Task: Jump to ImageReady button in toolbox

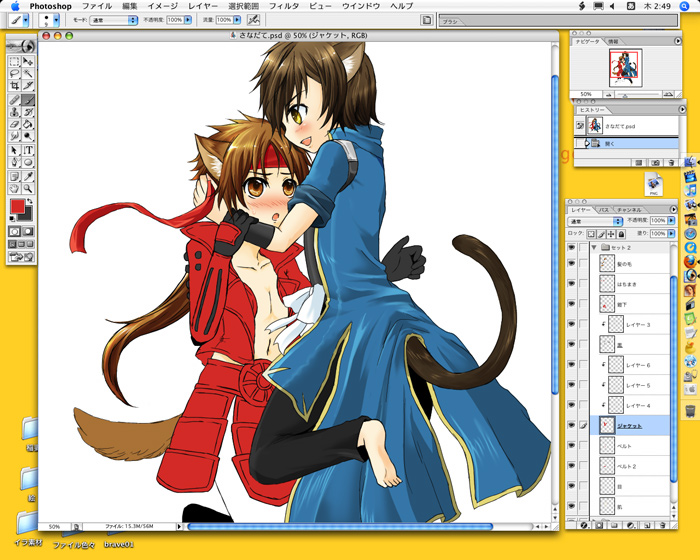Action: point(21,257)
